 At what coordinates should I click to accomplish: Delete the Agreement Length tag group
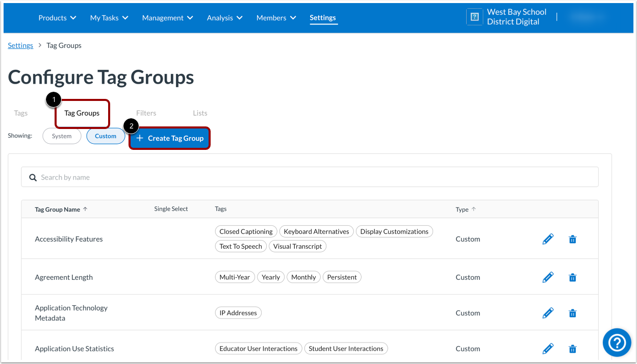pyautogui.click(x=572, y=277)
